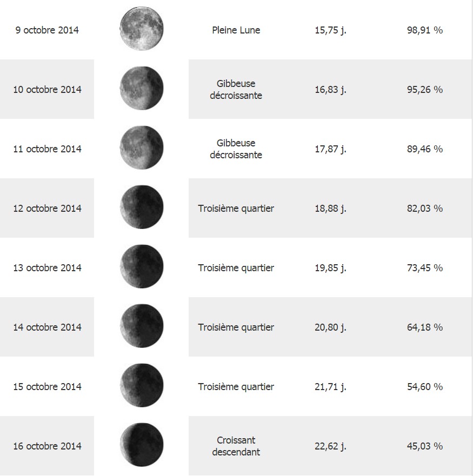473x476 pixels.
Task: Select Troisième quartier label for 14 octobre
Action: (236, 327)
